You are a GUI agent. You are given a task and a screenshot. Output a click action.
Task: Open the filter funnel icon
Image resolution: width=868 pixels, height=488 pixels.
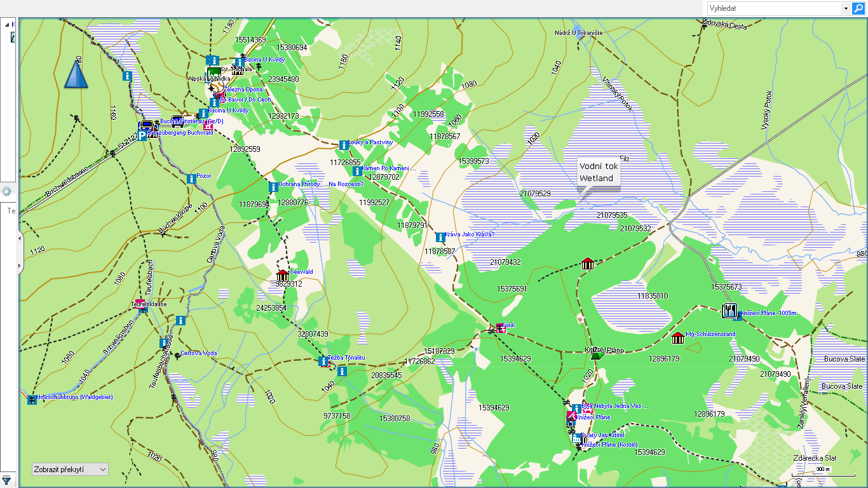tap(6, 480)
